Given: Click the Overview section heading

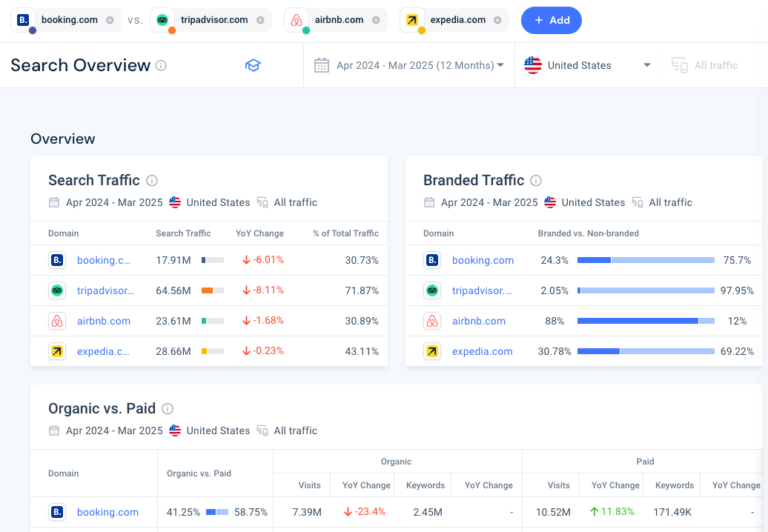Looking at the screenshot, I should 63,139.
